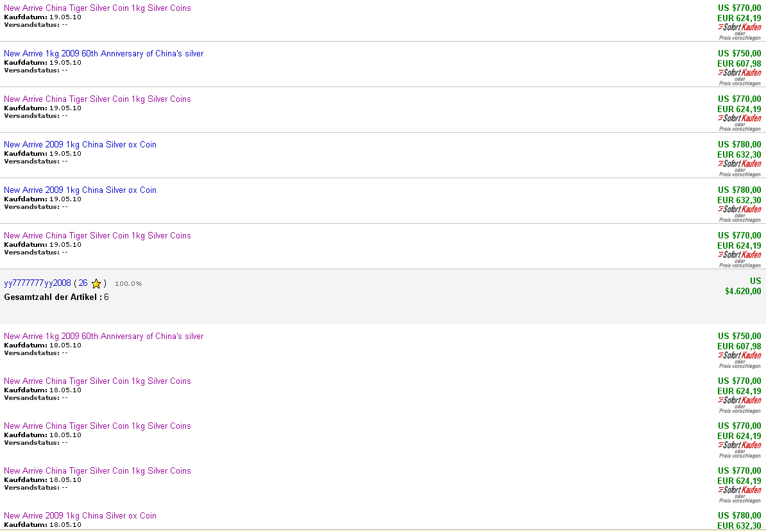This screenshot has height=532, width=766.
Task: Open the purple 2009 1kg China Silver ox Coin link
Action: [80, 516]
